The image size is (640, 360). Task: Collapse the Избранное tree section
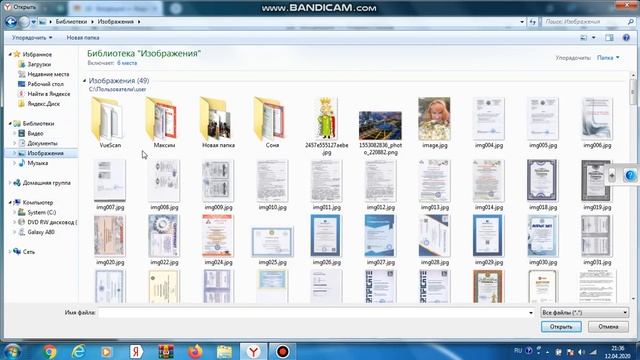10,54
